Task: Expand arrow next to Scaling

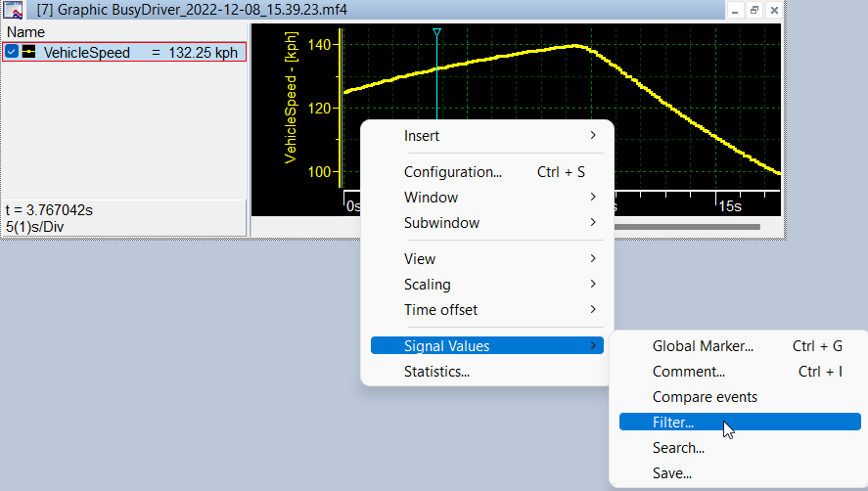Action: coord(593,284)
